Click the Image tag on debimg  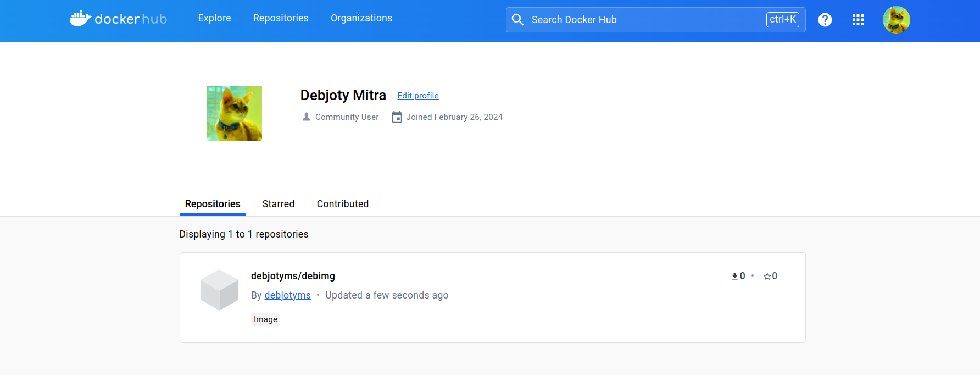point(265,319)
